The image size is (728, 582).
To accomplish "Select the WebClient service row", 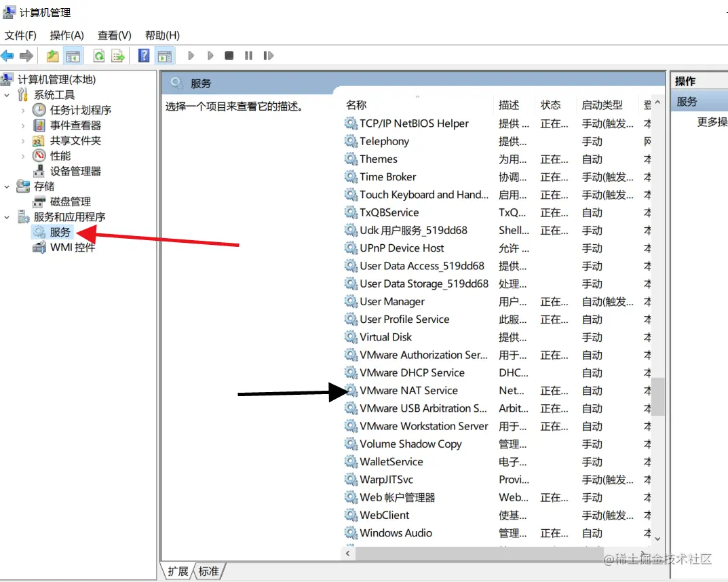I will tap(497, 515).
